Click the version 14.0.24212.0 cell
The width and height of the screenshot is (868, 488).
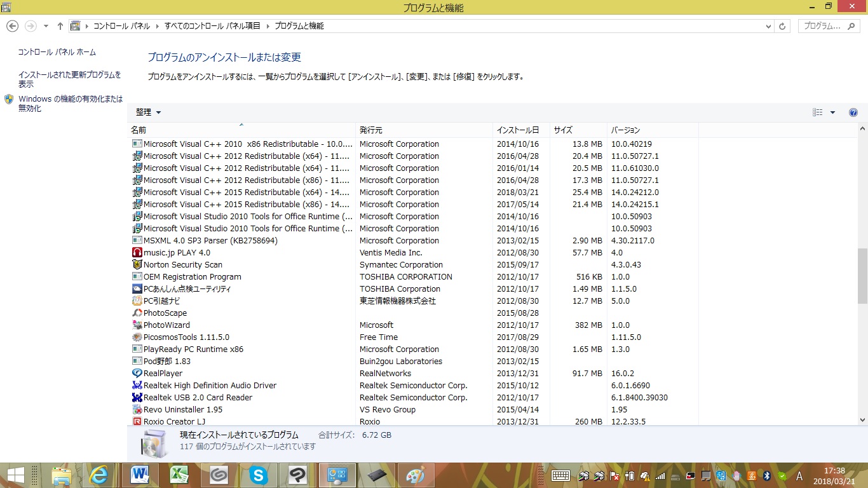click(x=635, y=193)
